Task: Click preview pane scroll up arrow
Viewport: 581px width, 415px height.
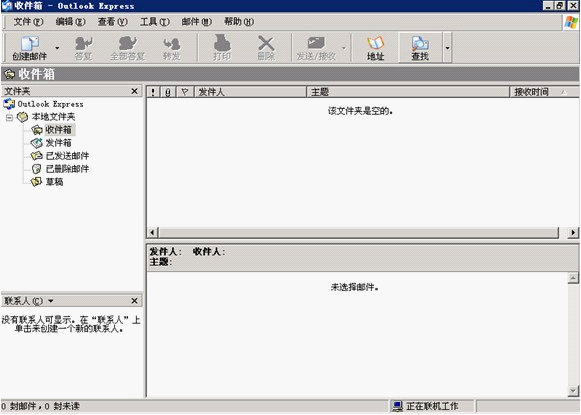Action: pos(573,278)
